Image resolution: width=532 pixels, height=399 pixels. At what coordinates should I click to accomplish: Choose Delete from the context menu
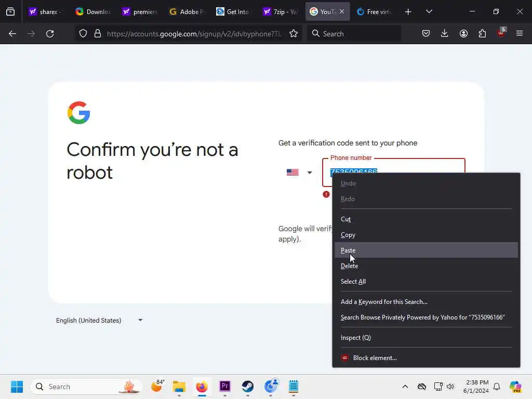coord(426,265)
